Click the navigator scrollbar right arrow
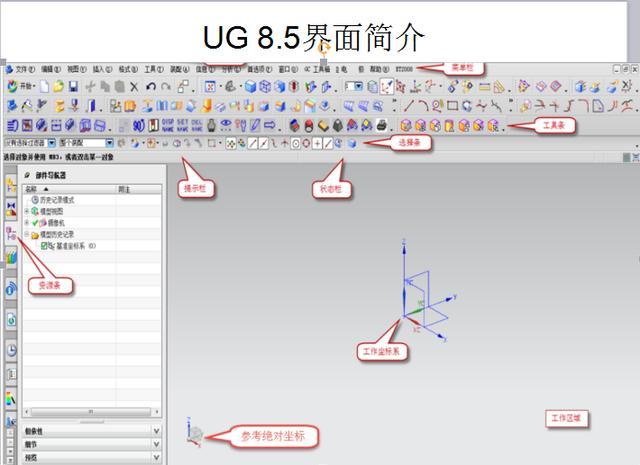 coord(157,412)
